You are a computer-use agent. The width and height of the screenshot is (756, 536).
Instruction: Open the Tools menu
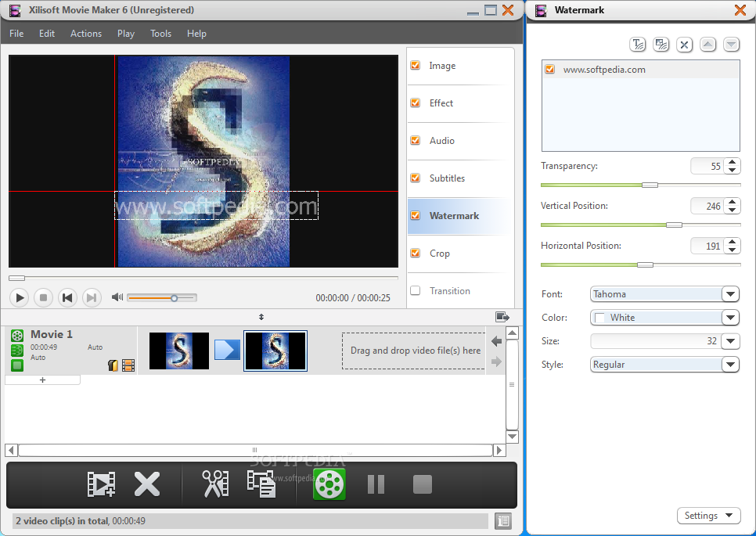click(160, 34)
